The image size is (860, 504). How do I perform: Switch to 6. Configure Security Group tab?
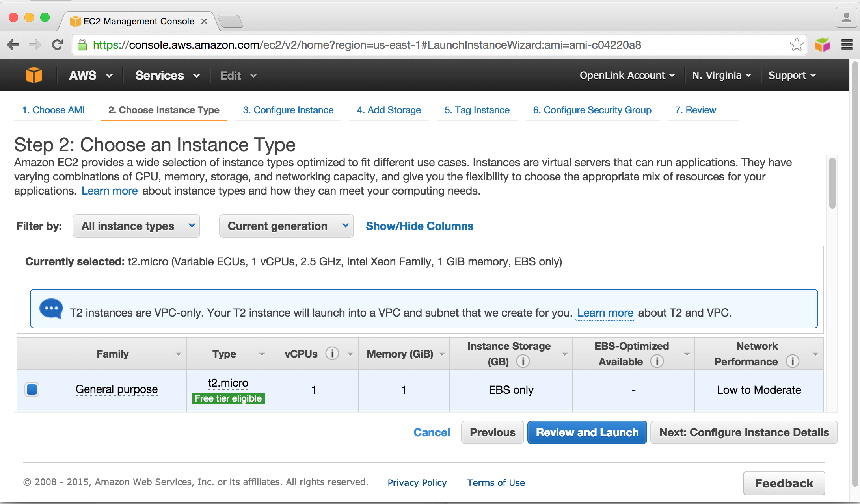(592, 110)
